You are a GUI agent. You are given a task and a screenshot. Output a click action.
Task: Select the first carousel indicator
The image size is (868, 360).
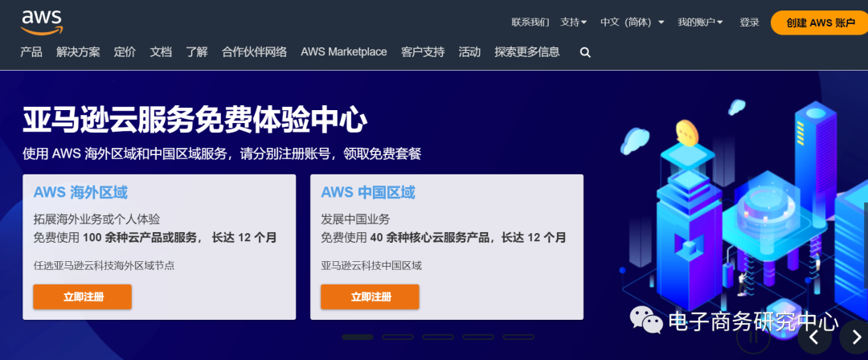point(358,337)
